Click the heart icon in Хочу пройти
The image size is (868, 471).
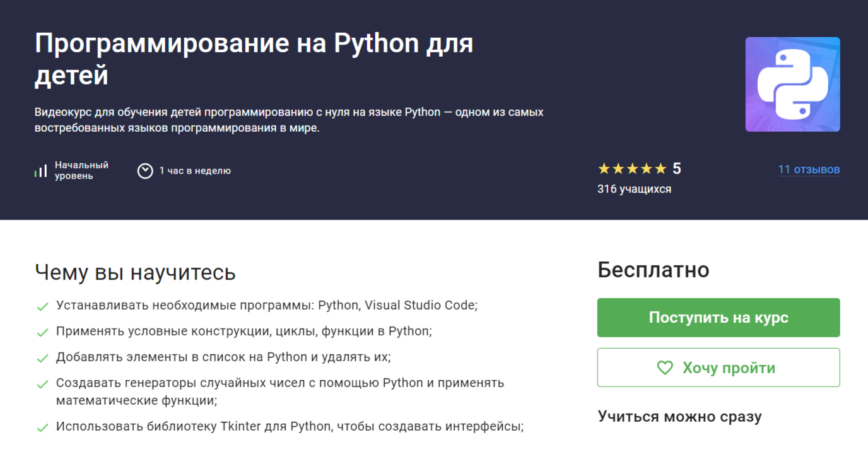click(665, 368)
